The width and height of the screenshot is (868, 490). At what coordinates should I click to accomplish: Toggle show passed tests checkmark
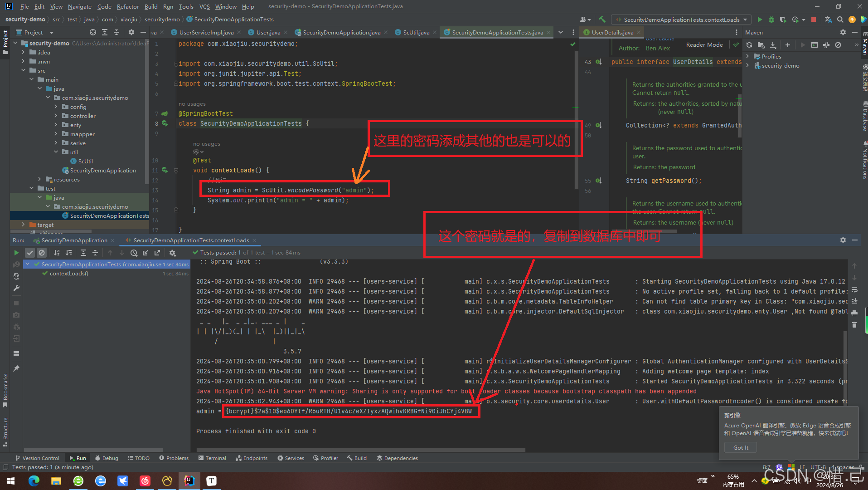point(30,253)
